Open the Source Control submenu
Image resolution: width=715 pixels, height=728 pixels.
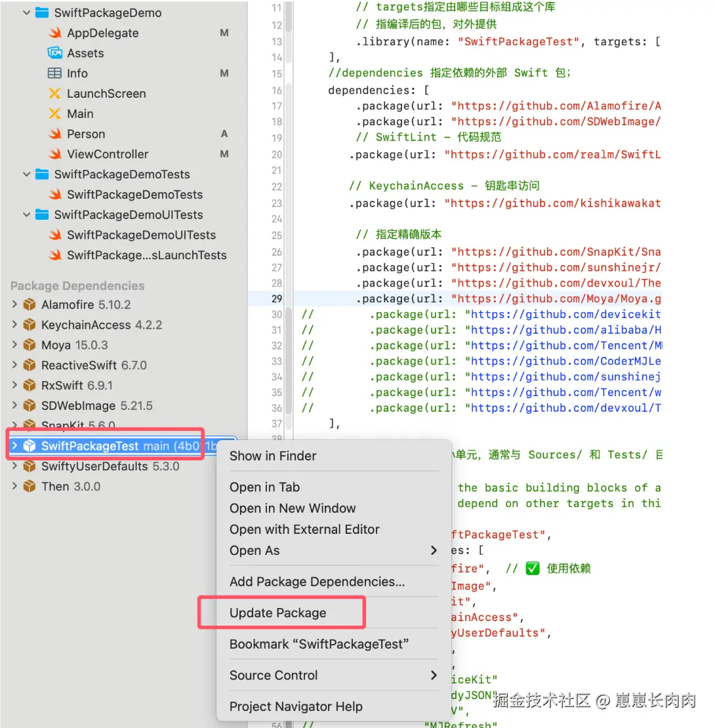tap(274, 675)
